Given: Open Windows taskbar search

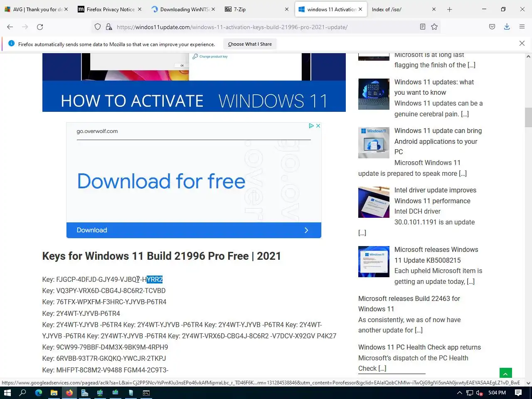Looking at the screenshot, I should click(23, 393).
